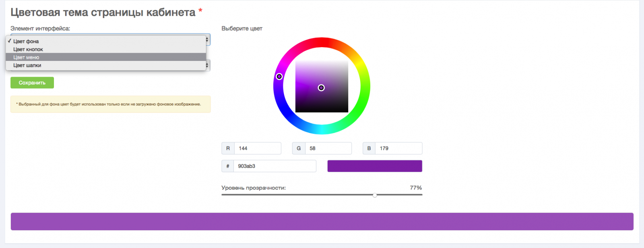Click the handle inside the saturation square

tap(321, 88)
